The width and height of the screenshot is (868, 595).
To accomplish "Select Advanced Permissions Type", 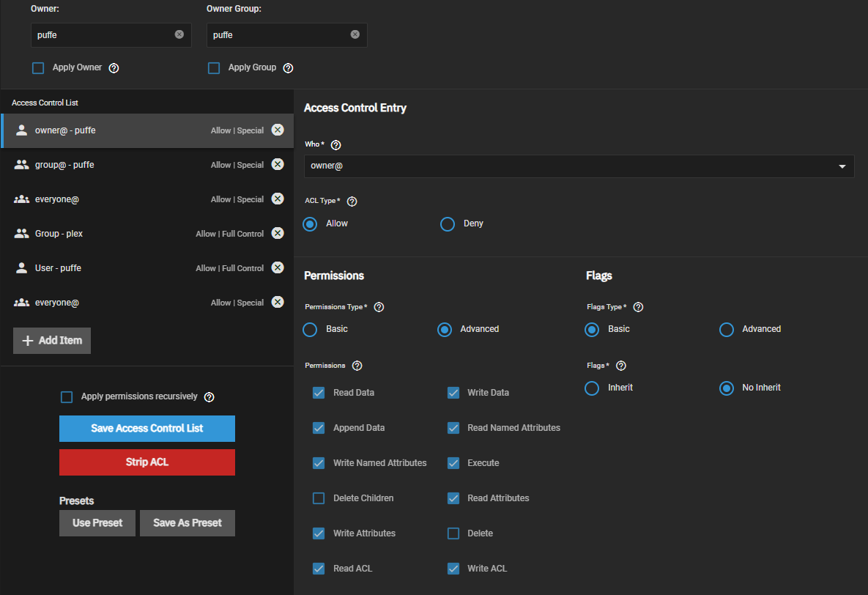I will (x=445, y=330).
